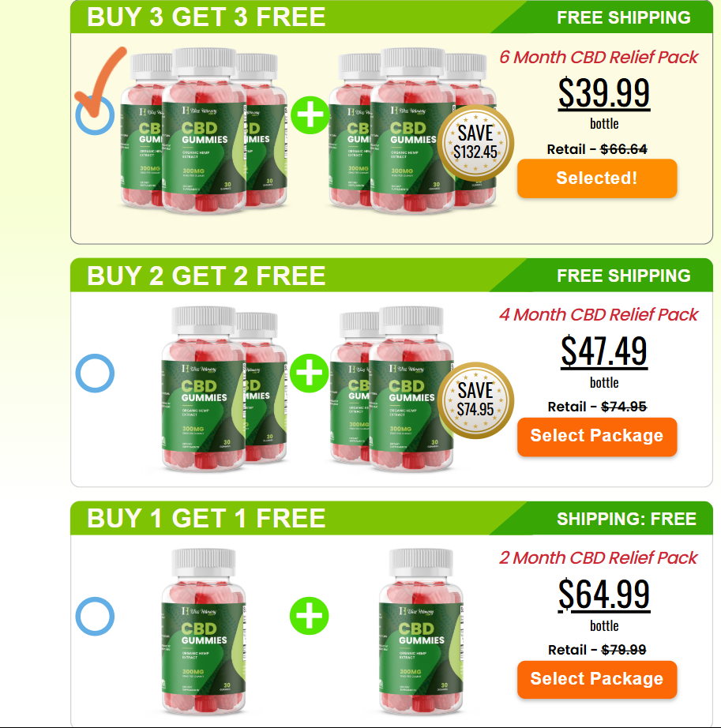721x728 pixels.
Task: Click left bottle image in Buy 1 offer
Action: [203, 632]
